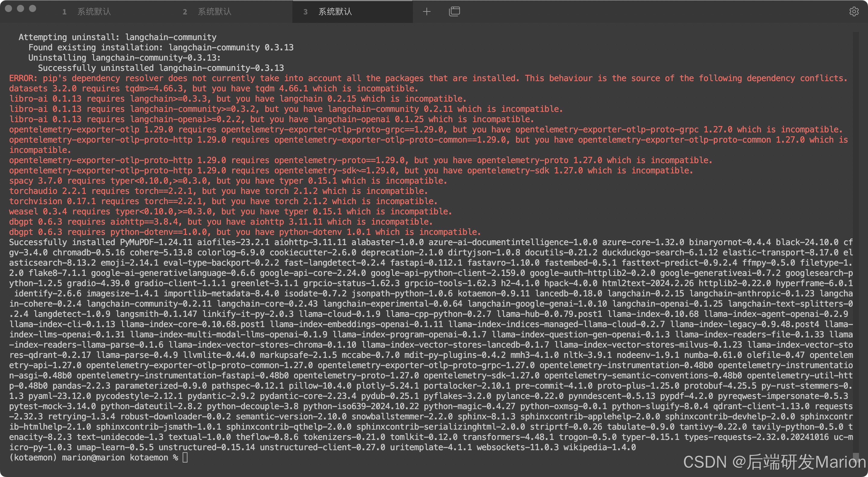
Task: Click 'Uninstalling langchain-community-0.3.13:' line
Action: 124,58
